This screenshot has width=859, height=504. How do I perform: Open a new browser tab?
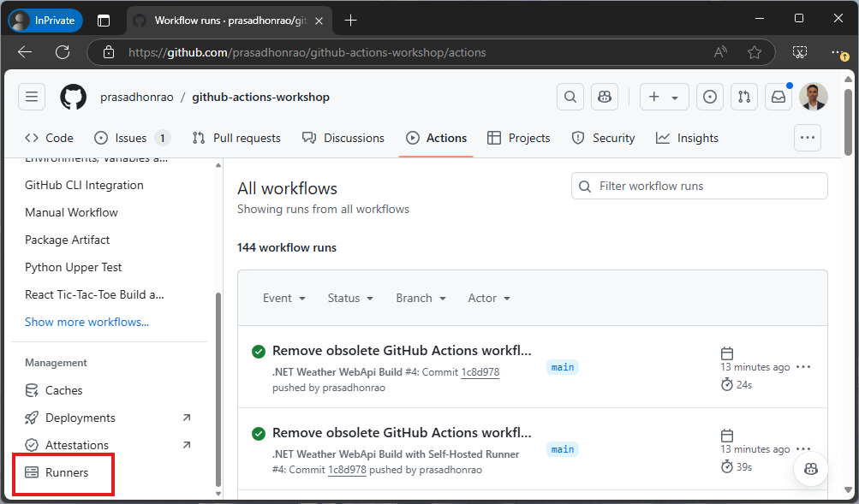click(350, 21)
